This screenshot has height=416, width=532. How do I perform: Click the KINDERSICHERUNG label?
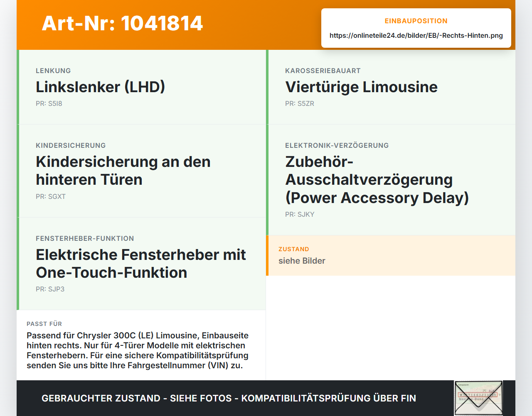click(71, 145)
